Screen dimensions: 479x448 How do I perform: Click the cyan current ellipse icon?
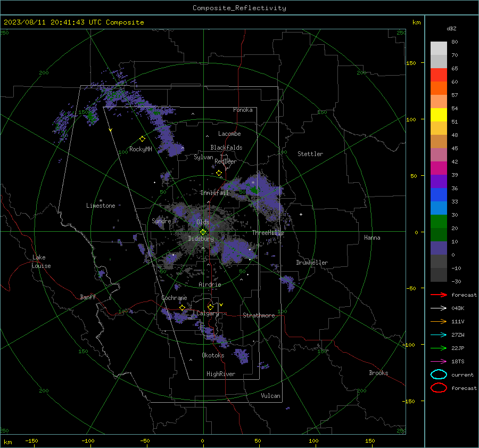coord(439,374)
